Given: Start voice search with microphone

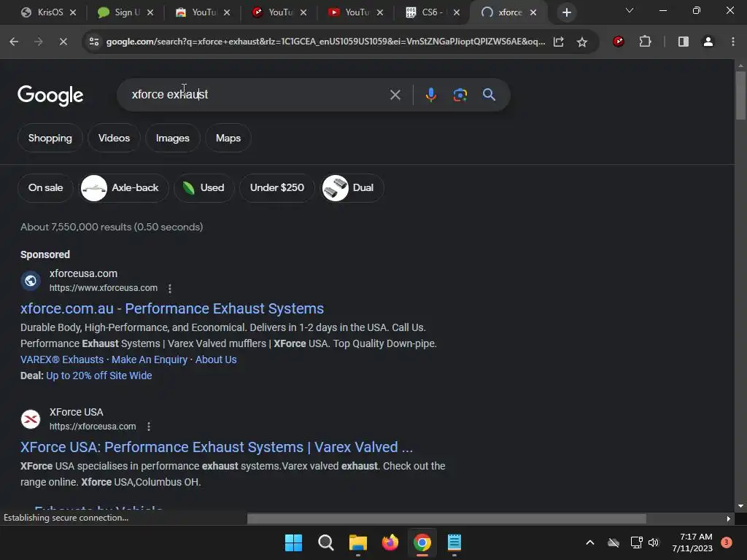Looking at the screenshot, I should click(430, 95).
